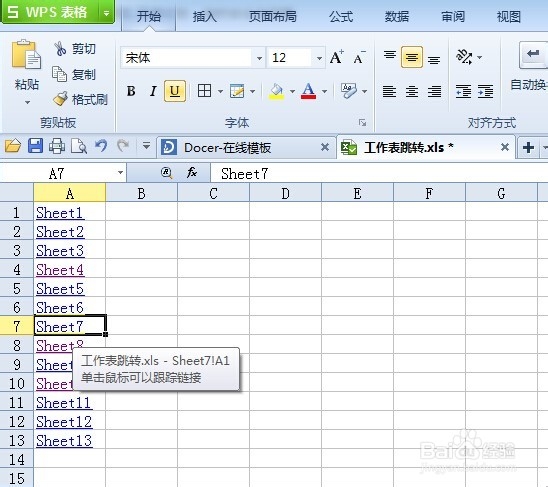Open the 审阅 ribbon tab
The width and height of the screenshot is (548, 487).
tap(453, 17)
